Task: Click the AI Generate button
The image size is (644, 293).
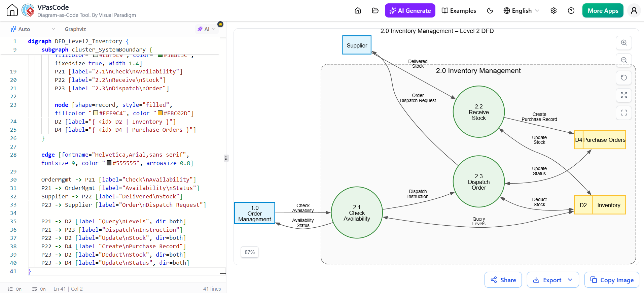Action: 410,10
